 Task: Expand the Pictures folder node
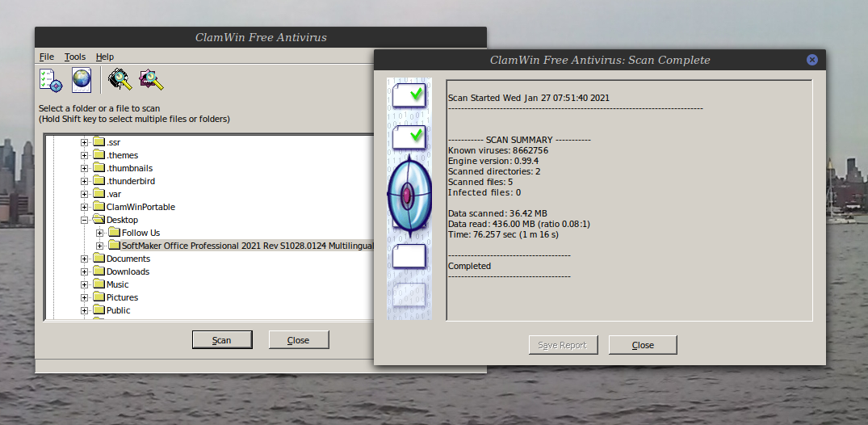(x=84, y=297)
